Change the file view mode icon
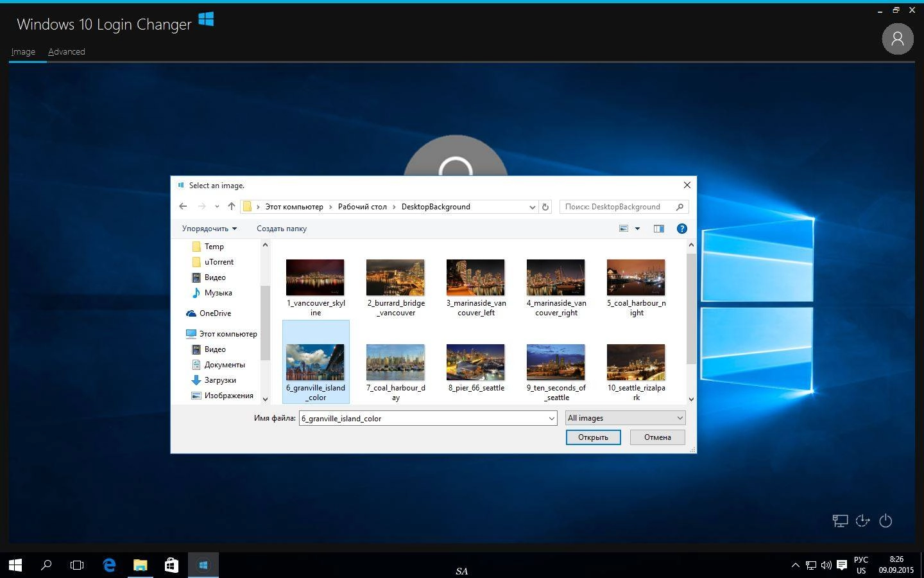The width and height of the screenshot is (924, 578). click(623, 229)
